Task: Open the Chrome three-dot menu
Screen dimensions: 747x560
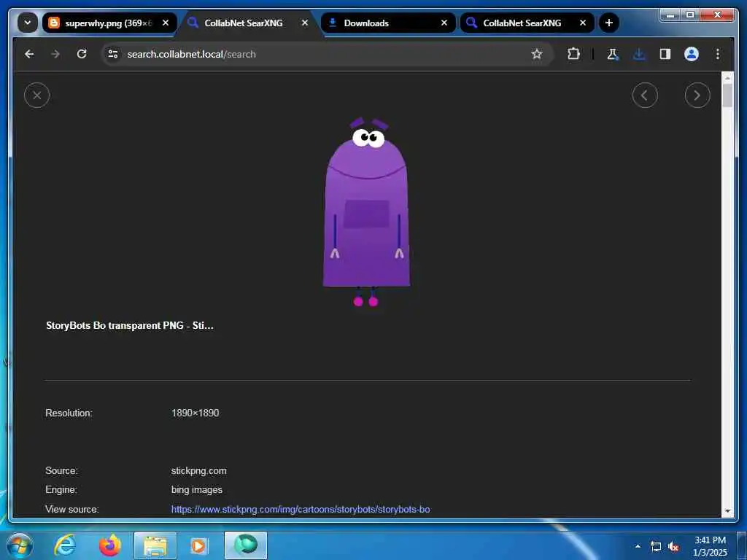Action: click(718, 54)
